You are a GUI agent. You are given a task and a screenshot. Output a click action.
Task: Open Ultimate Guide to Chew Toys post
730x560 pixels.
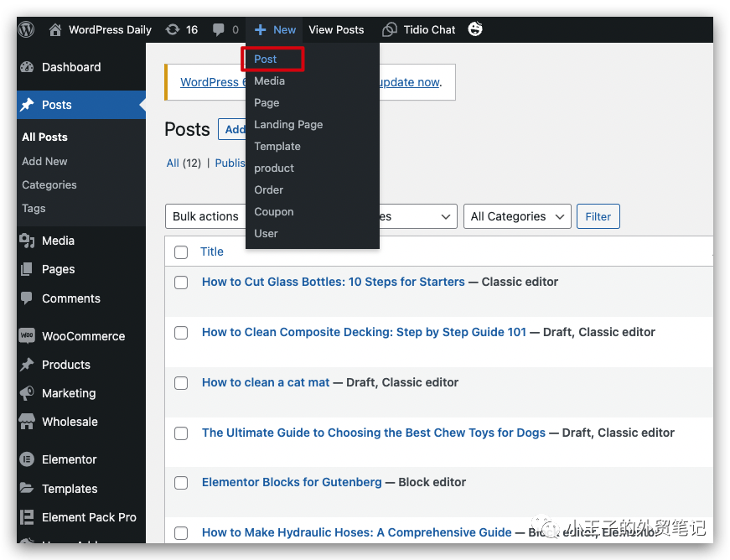[x=374, y=433]
